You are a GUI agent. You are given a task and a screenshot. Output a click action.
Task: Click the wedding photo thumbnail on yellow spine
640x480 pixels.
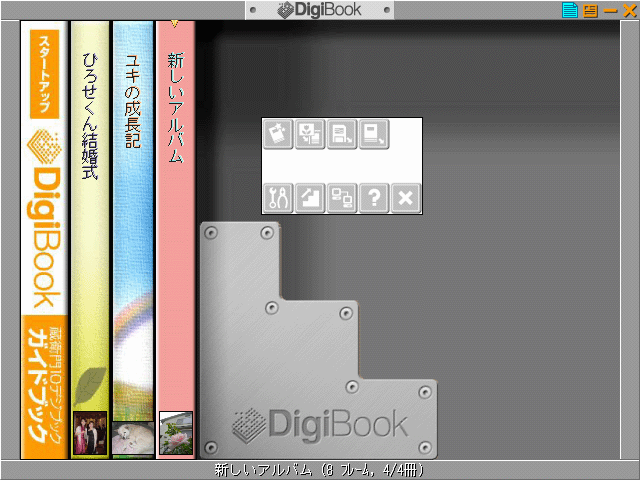tap(90, 433)
